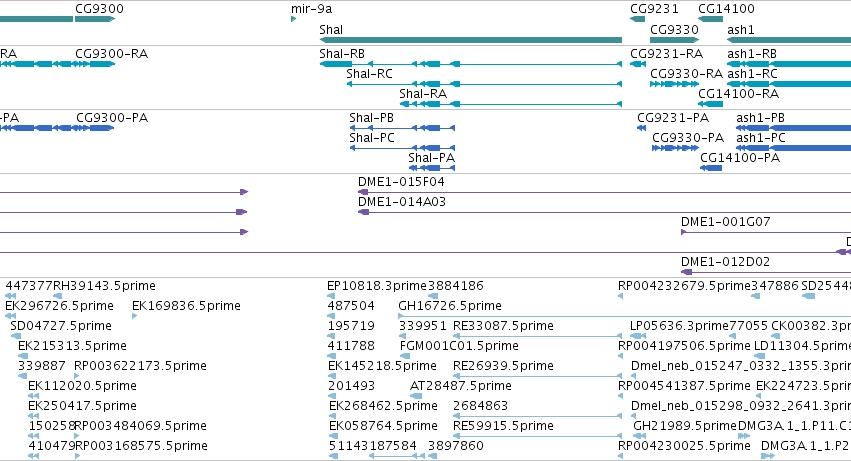851x461 pixels.
Task: Select the GH16726.5prime EST
Action: 625,316
